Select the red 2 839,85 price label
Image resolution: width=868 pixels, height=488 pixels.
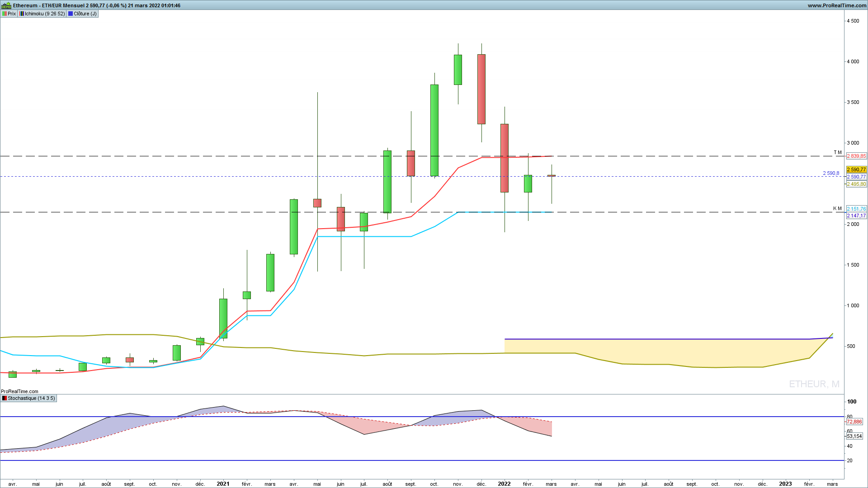tap(856, 156)
